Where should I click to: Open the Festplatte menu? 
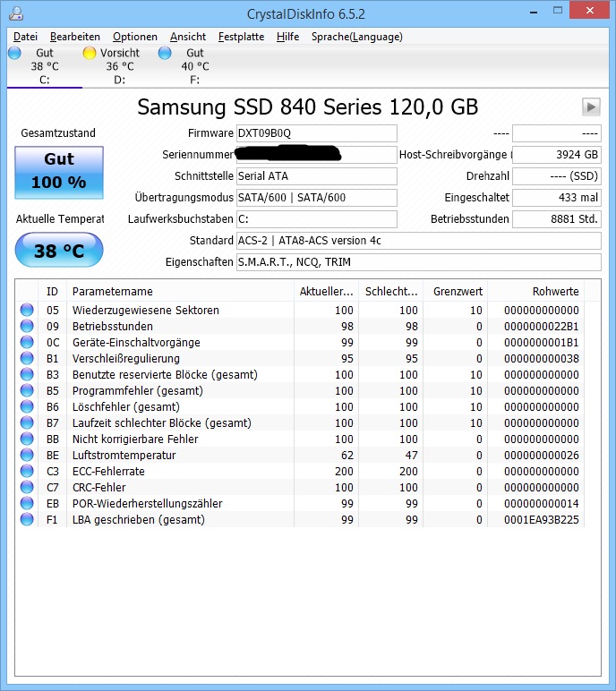click(241, 37)
